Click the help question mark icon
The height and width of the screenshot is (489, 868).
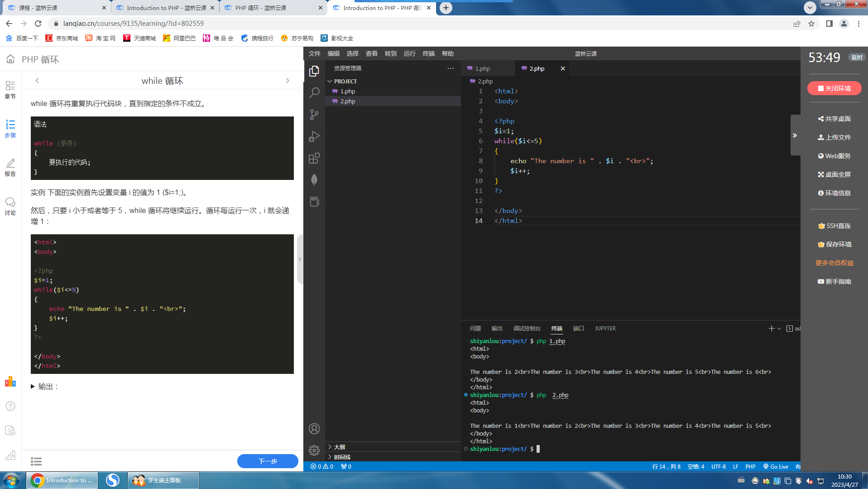click(x=10, y=406)
